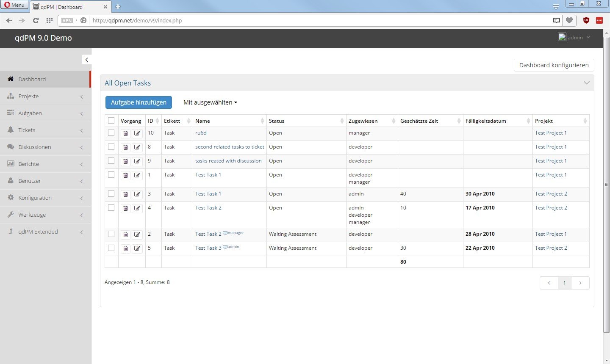
Task: Click the comment bubble icon beside Test Task 3
Action: pyautogui.click(x=225, y=247)
